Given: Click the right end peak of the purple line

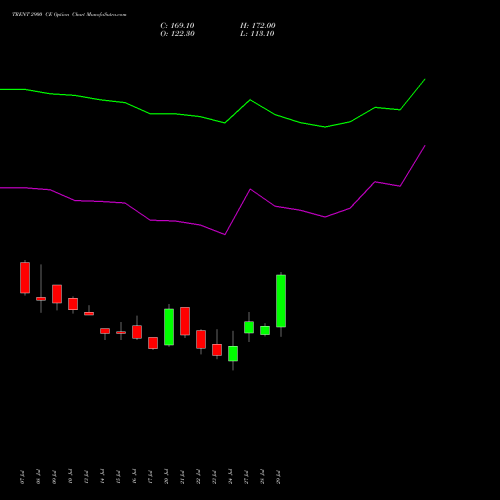Looking at the screenshot, I should [x=425, y=146].
